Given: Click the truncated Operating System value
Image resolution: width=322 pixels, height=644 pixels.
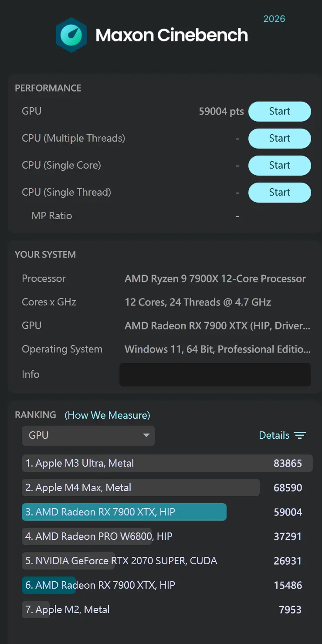Looking at the screenshot, I should (217, 349).
